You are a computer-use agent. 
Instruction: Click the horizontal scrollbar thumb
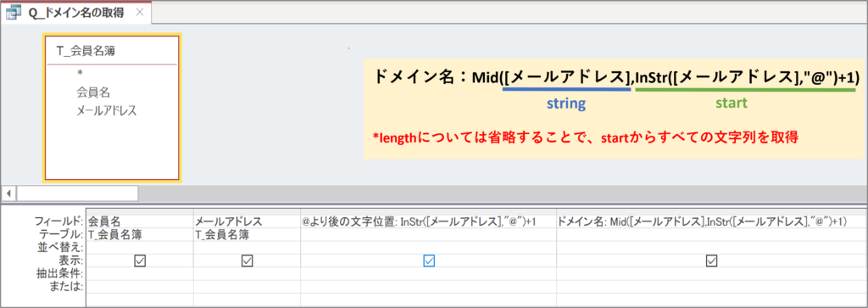tap(77, 193)
